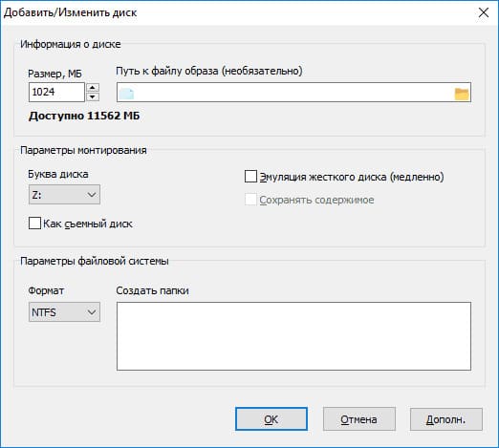
Task: Open advanced settings via Дополн. button
Action: [x=446, y=419]
